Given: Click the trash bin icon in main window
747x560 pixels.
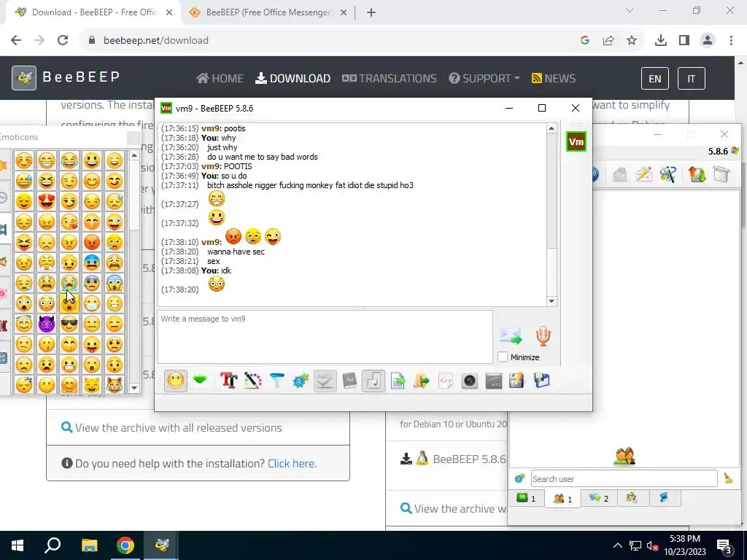Looking at the screenshot, I should pyautogui.click(x=721, y=174).
